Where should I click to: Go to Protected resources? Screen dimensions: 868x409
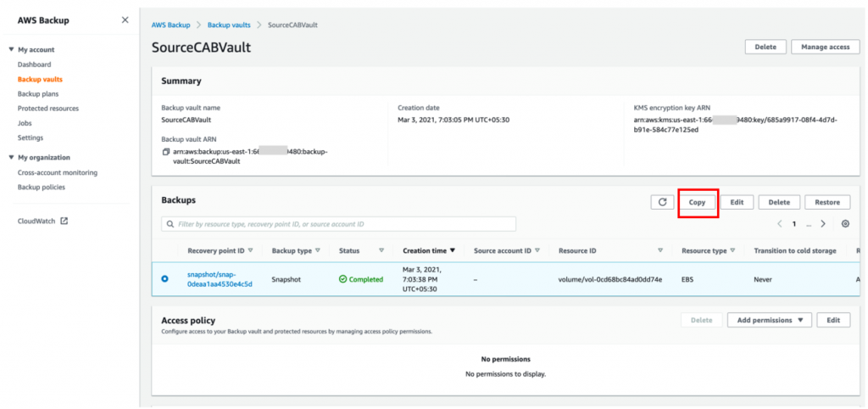pos(48,109)
